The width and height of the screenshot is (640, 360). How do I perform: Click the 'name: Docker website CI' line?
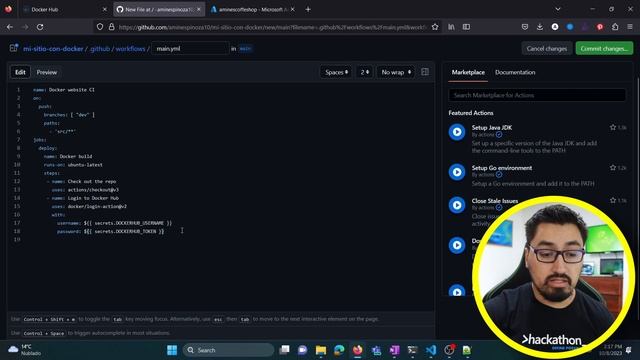pyautogui.click(x=64, y=90)
